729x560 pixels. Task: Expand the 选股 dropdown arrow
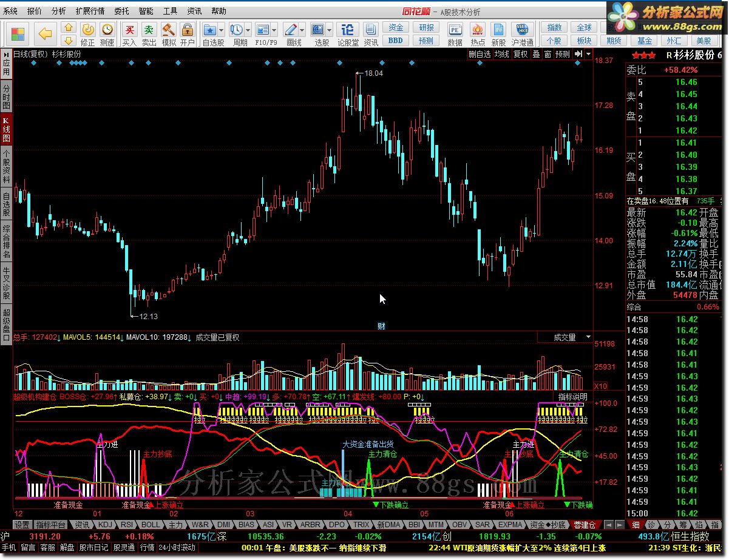[330, 29]
